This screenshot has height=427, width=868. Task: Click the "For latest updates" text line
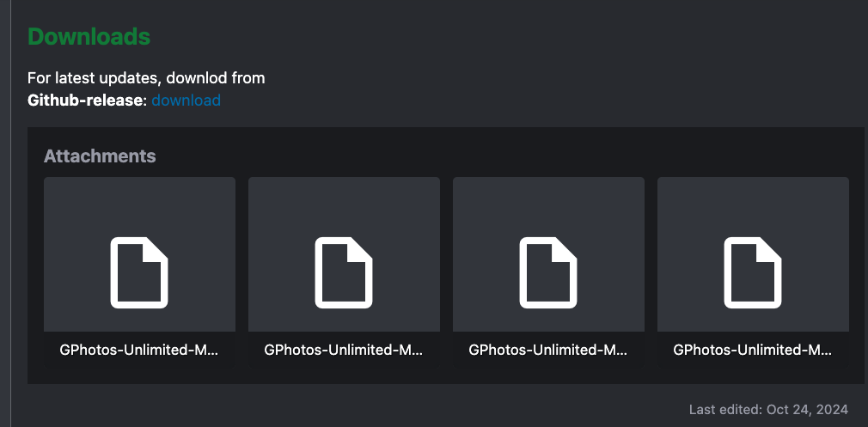(x=146, y=78)
